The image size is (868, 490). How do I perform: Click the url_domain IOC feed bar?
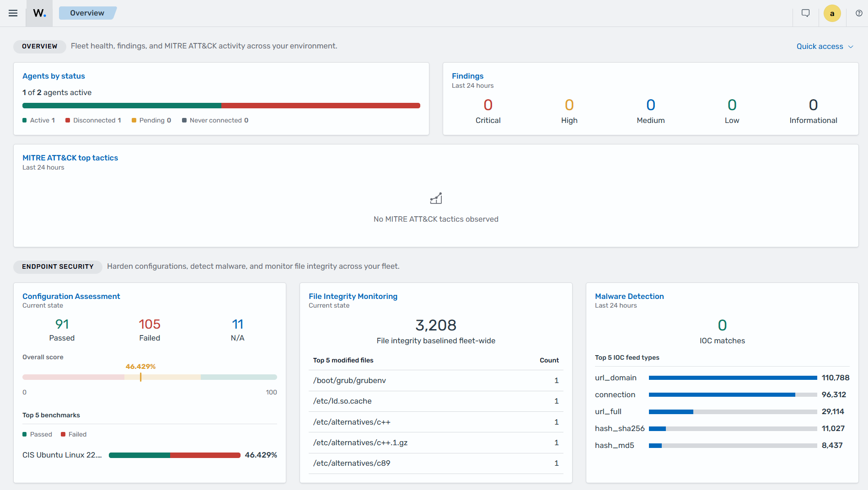pyautogui.click(x=733, y=378)
